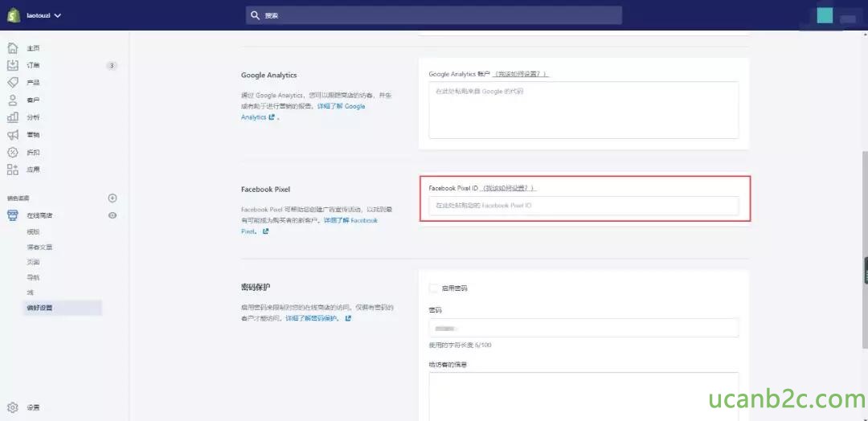
Task: Enable the password (启用密码) checkbox
Action: pos(434,288)
